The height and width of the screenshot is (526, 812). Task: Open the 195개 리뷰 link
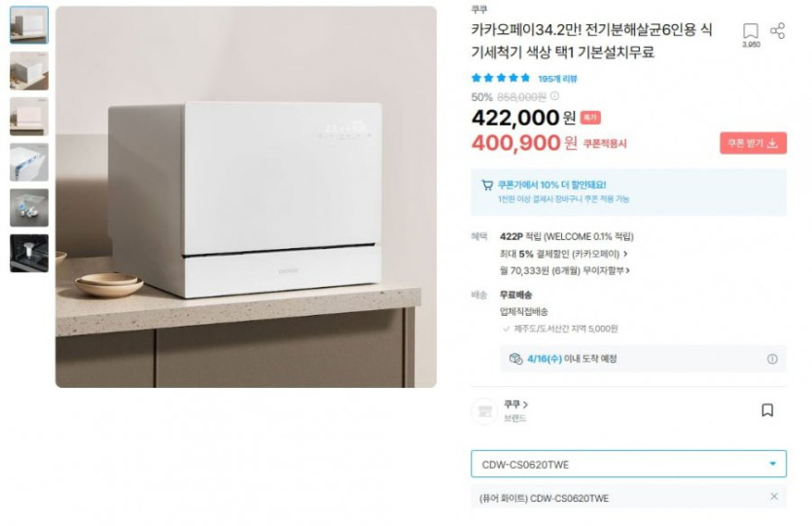[x=557, y=79]
